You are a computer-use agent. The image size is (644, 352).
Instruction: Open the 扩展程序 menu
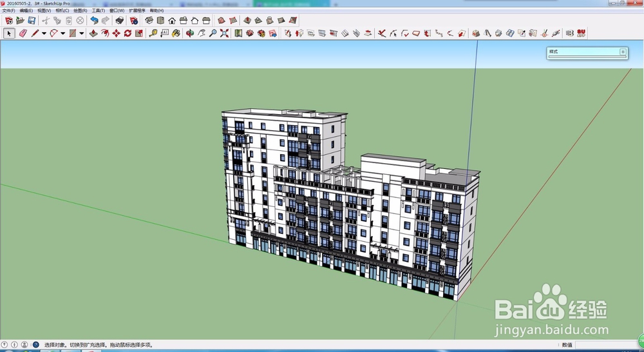coord(137,10)
